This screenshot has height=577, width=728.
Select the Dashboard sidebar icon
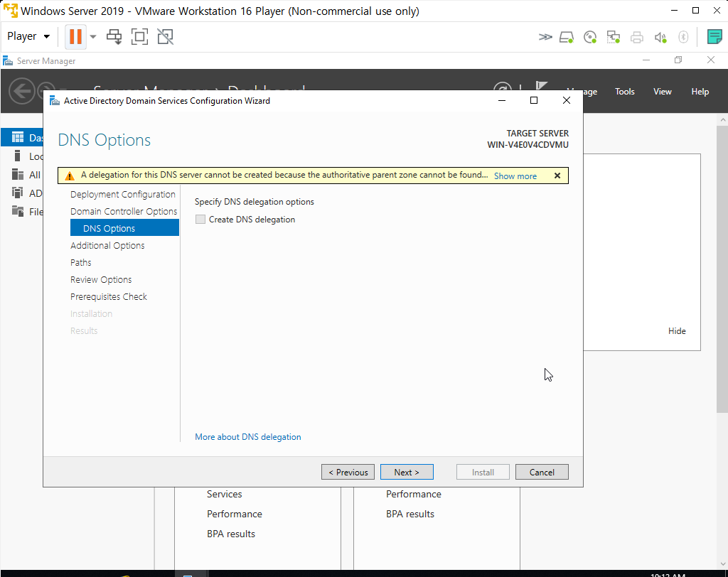(18, 137)
